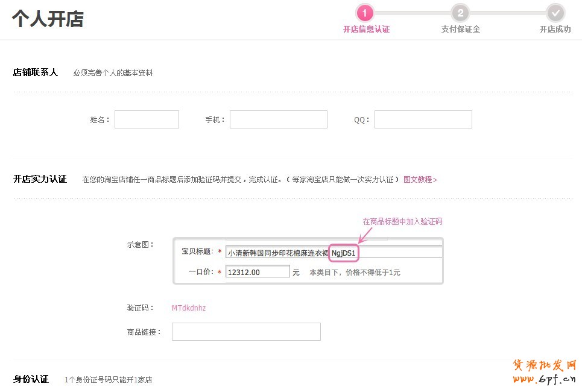The image size is (582, 392).
Task: Select the 开店成功 step label
Action: tap(555, 29)
